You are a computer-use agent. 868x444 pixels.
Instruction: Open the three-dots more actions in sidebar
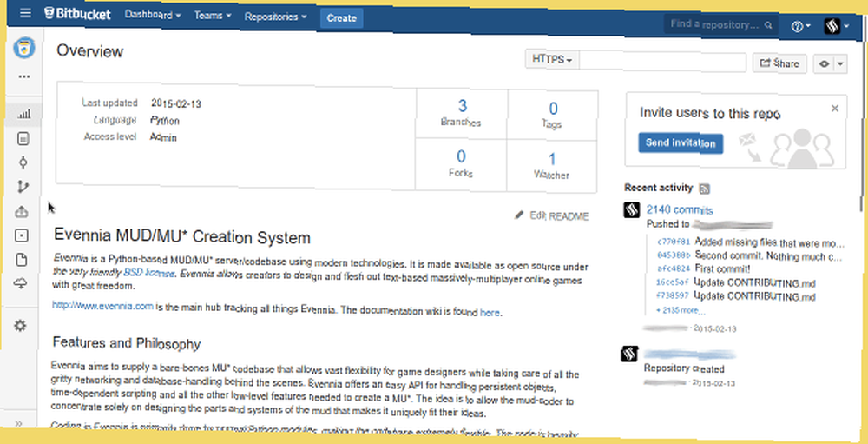(x=23, y=76)
